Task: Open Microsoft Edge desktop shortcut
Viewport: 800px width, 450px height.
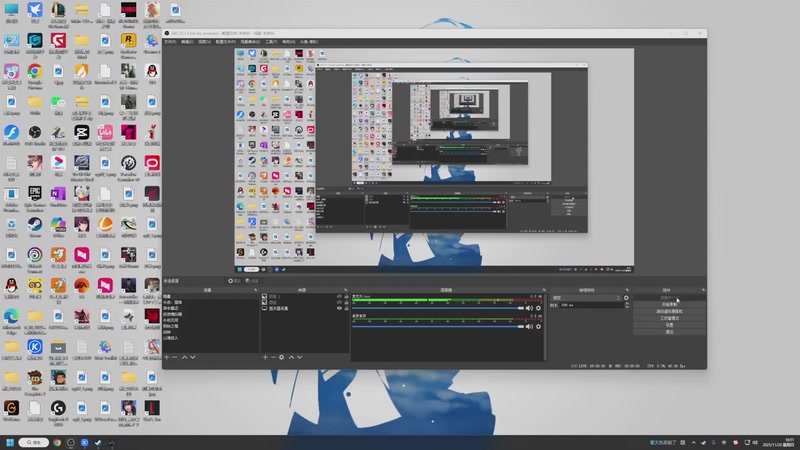Action: (x=11, y=321)
